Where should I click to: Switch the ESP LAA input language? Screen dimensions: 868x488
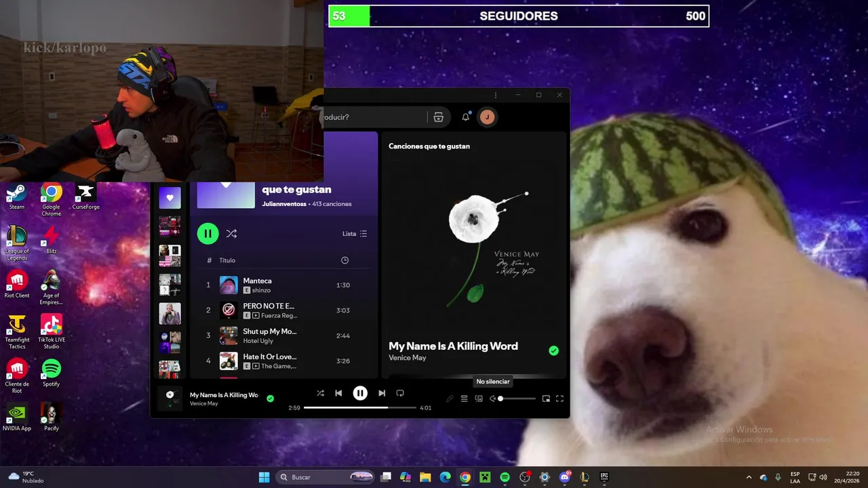[x=795, y=477]
